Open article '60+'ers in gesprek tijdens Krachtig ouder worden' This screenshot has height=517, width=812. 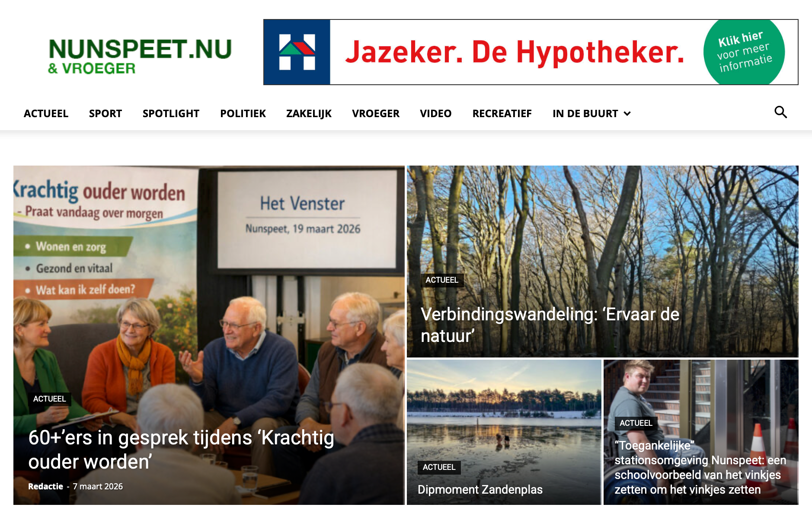pyautogui.click(x=181, y=450)
